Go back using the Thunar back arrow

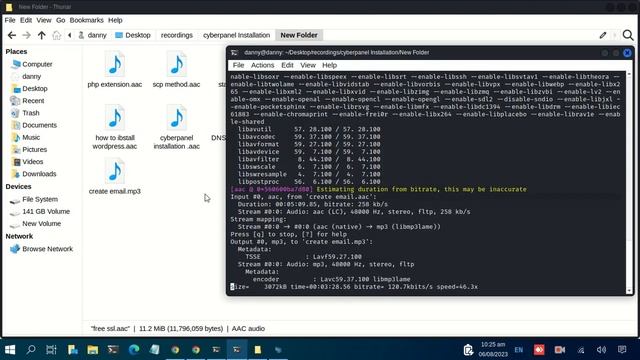(x=12, y=36)
